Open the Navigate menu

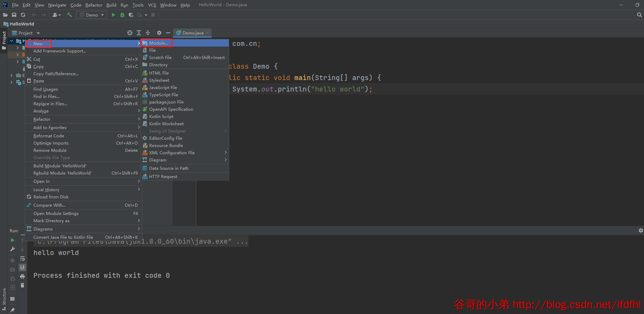pos(57,5)
